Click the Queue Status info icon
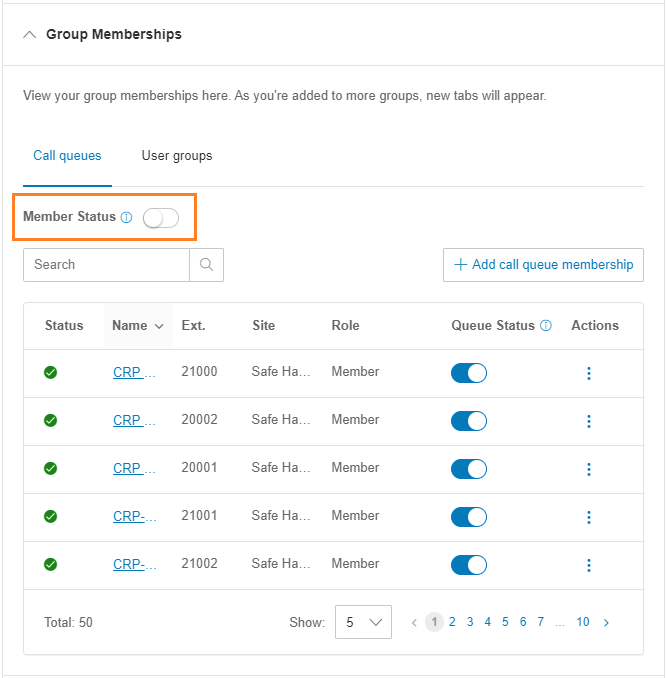667x678 pixels. 546,326
